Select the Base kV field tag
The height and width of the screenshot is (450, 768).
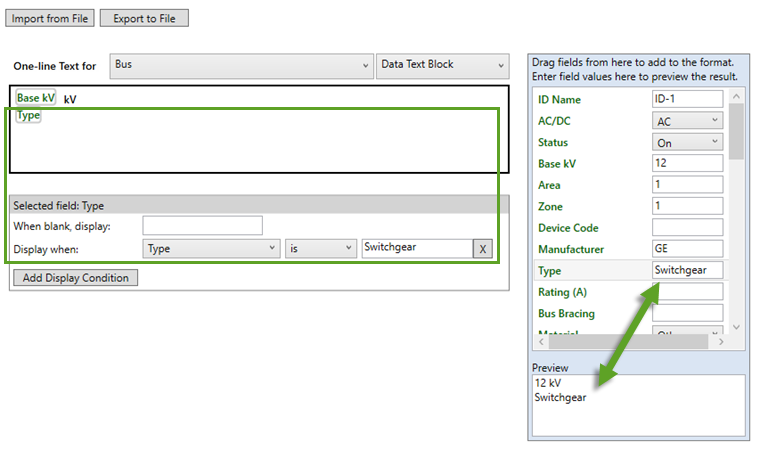[35, 98]
